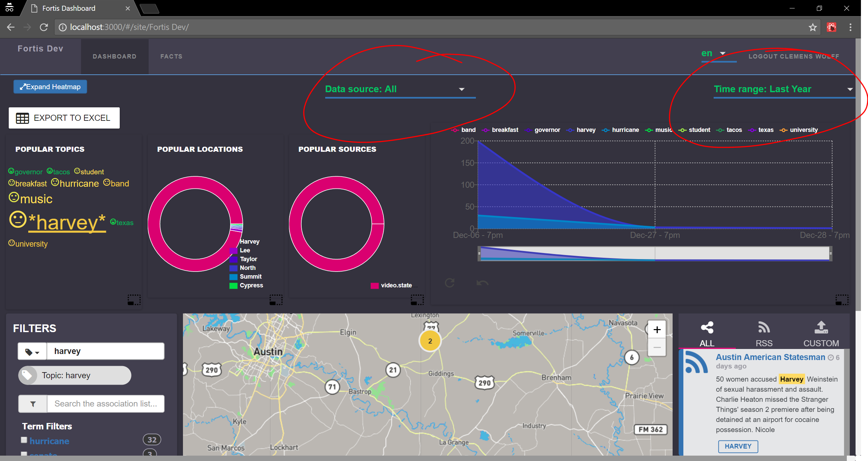Click the funnel icon next to association search
The image size is (868, 461).
tap(33, 404)
